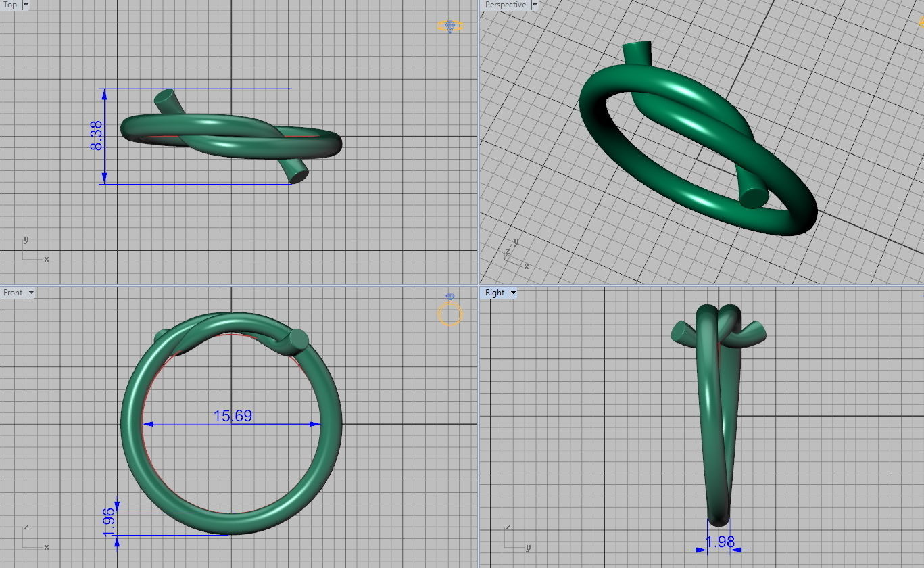The image size is (924, 568).
Task: Click the Top viewport title label
Action: pos(10,5)
